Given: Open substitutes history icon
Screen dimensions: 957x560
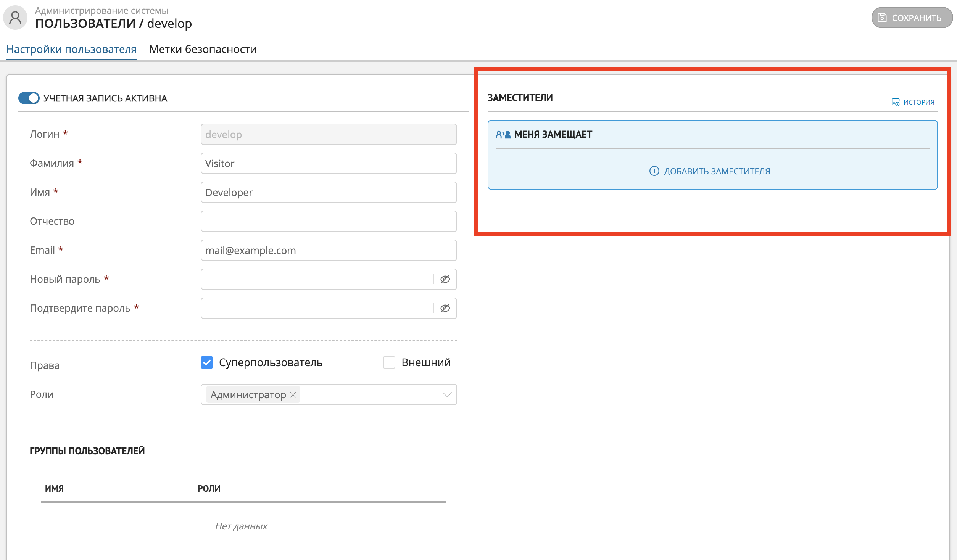Looking at the screenshot, I should (x=895, y=102).
